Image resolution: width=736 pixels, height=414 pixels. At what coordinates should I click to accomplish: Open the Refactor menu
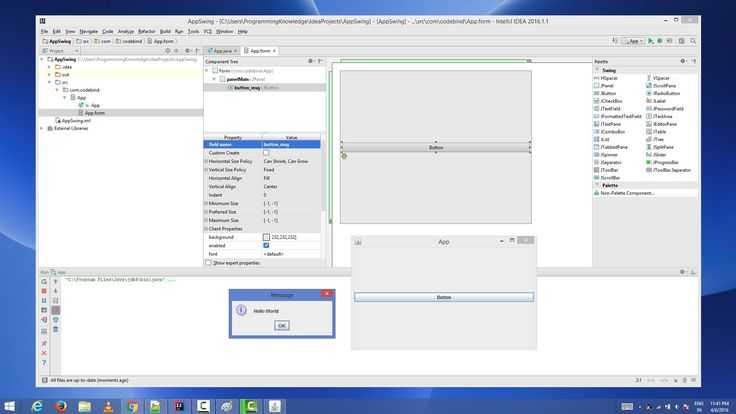pos(146,31)
